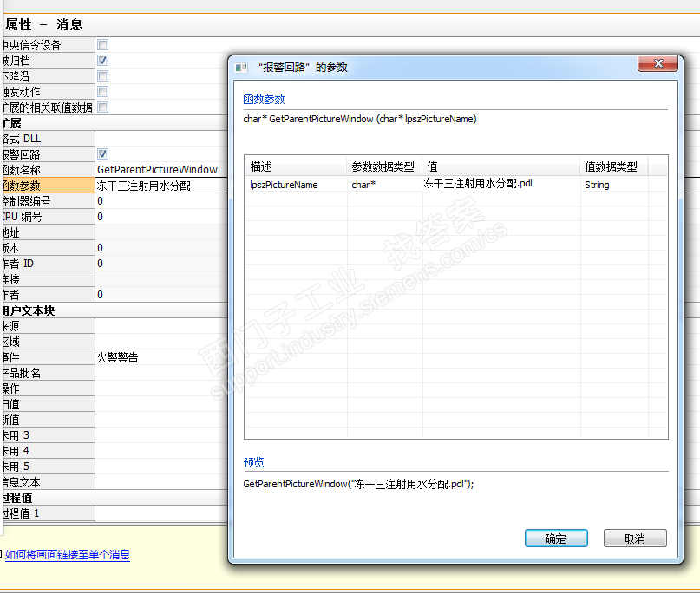700x594 pixels.
Task: Toggle the 触发动作 checkbox
Action: [102, 92]
